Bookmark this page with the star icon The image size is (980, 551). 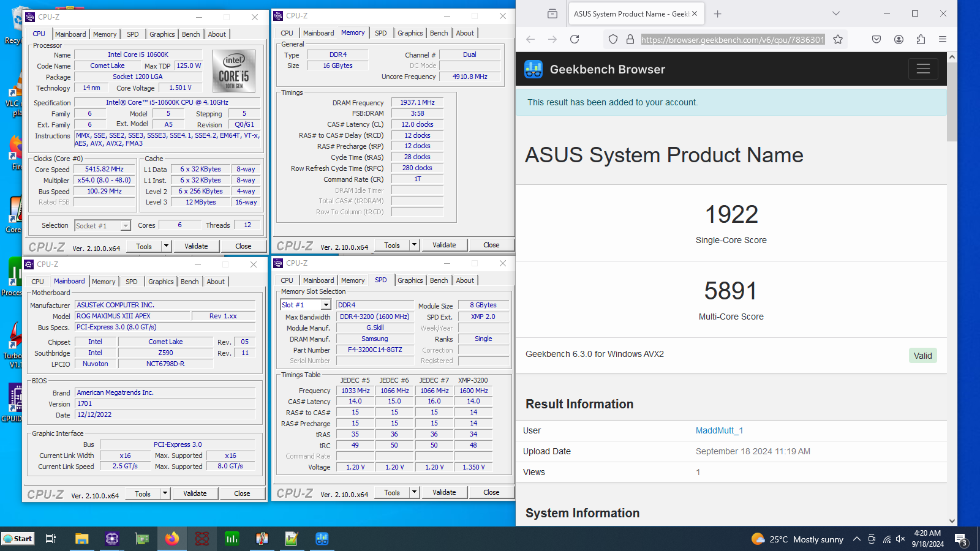pyautogui.click(x=838, y=39)
